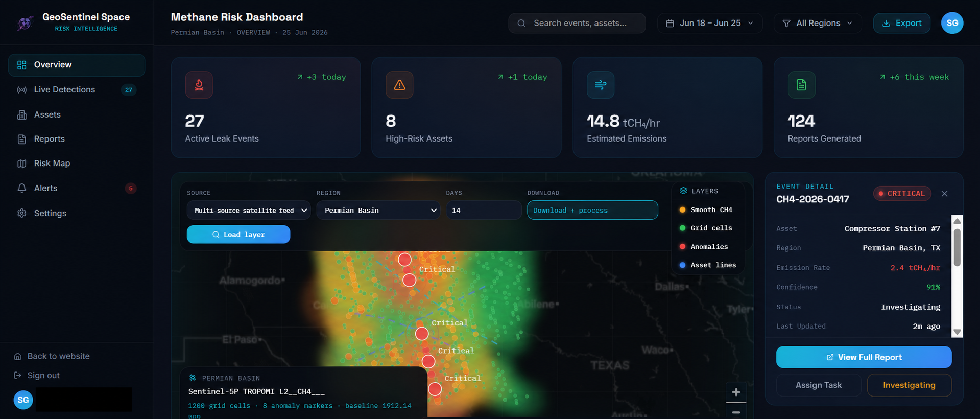Viewport: 980px width, 419px height.
Task: Close the Event Detail panel
Action: click(944, 194)
